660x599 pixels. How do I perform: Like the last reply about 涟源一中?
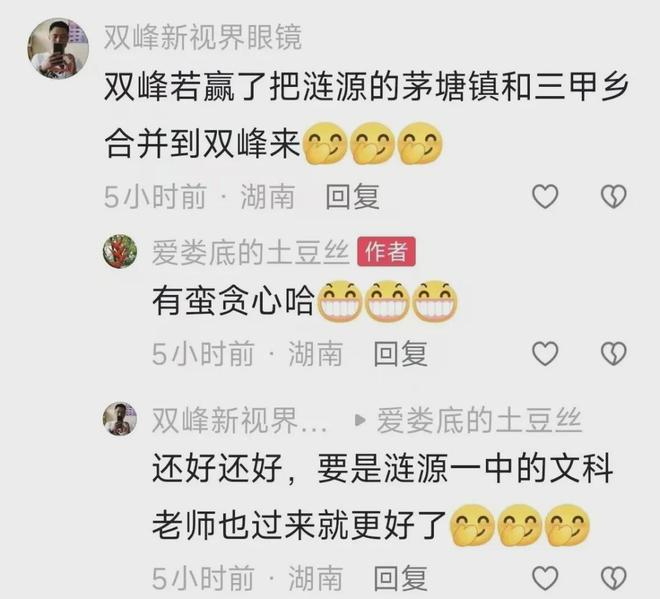coord(545,578)
